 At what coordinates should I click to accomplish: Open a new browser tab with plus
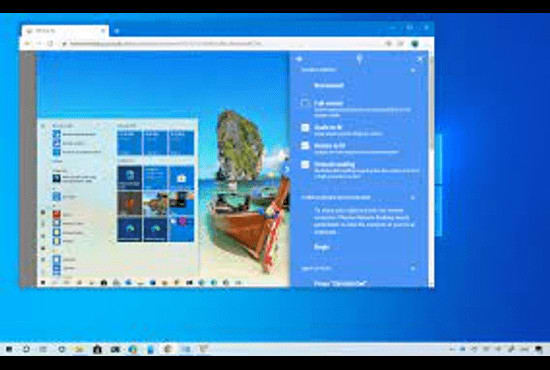(117, 31)
